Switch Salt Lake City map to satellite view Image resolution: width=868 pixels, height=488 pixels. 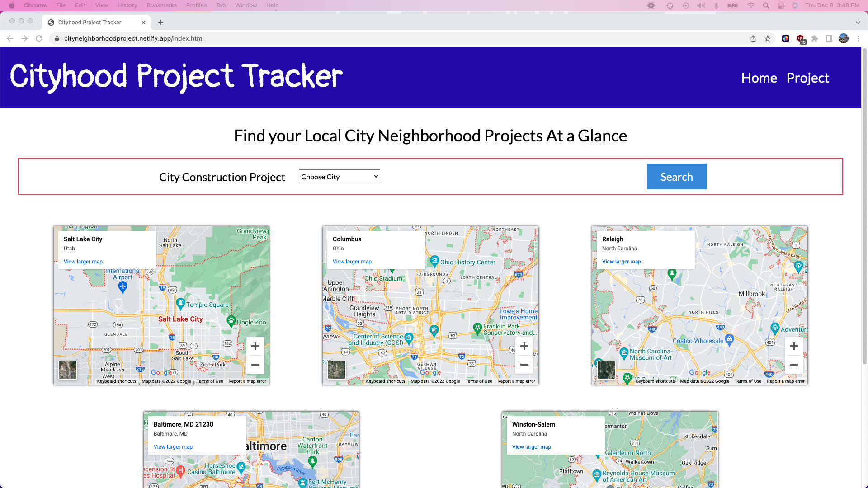68,370
